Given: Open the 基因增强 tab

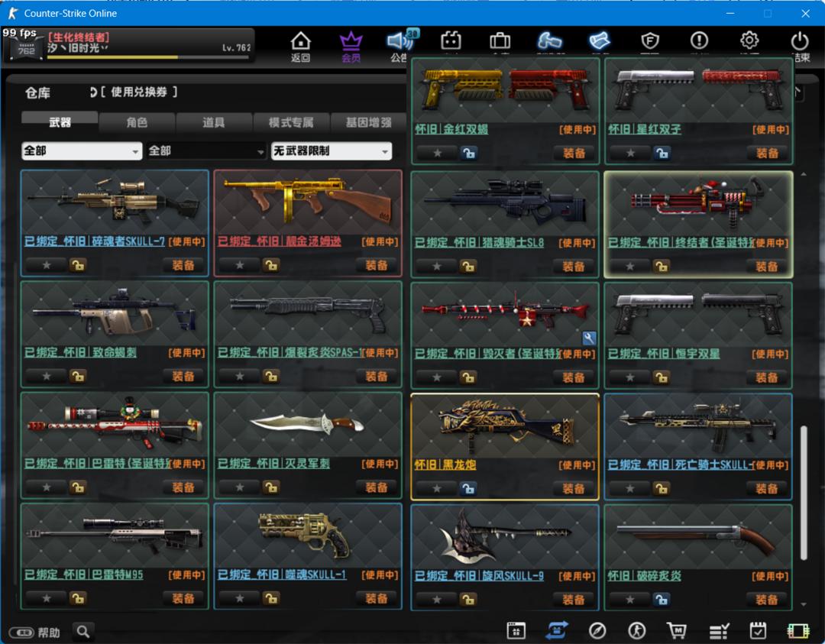Looking at the screenshot, I should pos(368,122).
